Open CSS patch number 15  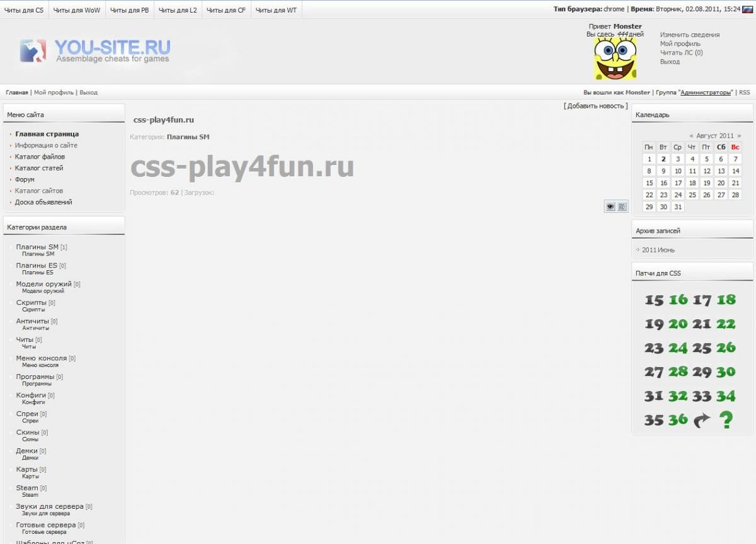(x=654, y=300)
